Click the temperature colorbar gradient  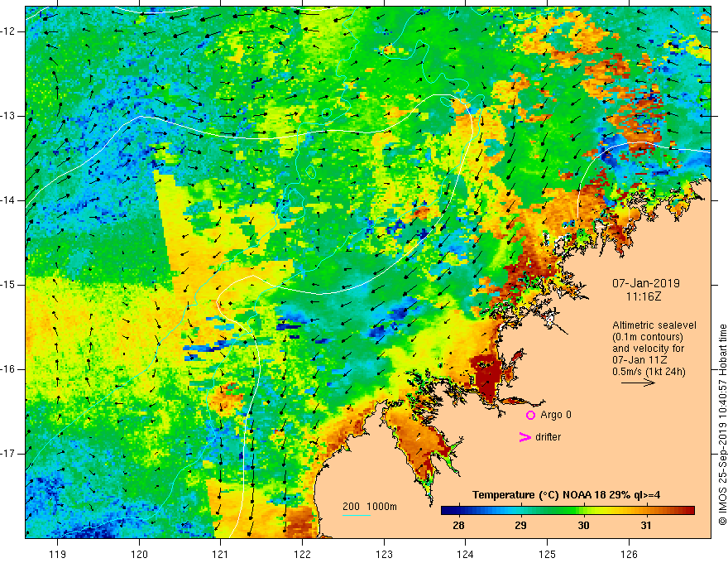pos(568,511)
